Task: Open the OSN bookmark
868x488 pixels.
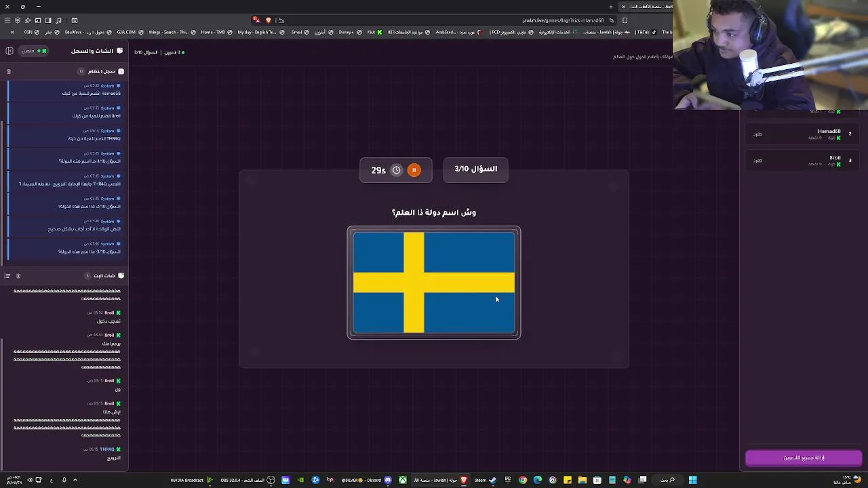Action: coord(31,32)
